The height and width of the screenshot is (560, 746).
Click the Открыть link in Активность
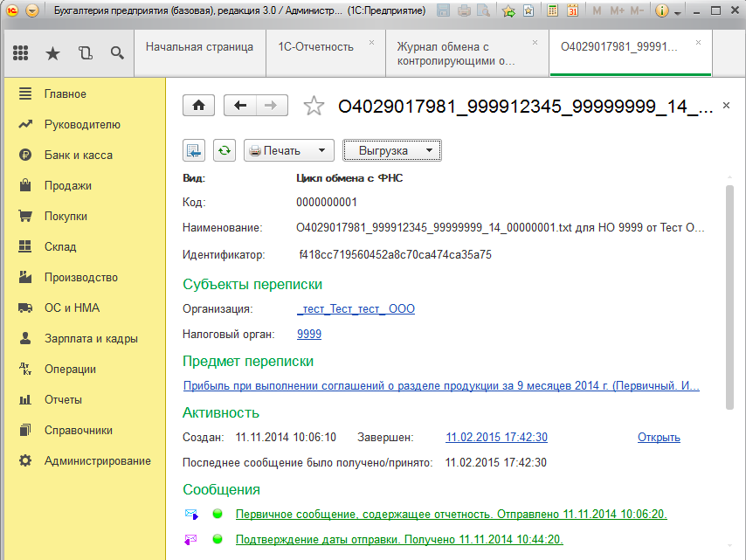pos(659,437)
